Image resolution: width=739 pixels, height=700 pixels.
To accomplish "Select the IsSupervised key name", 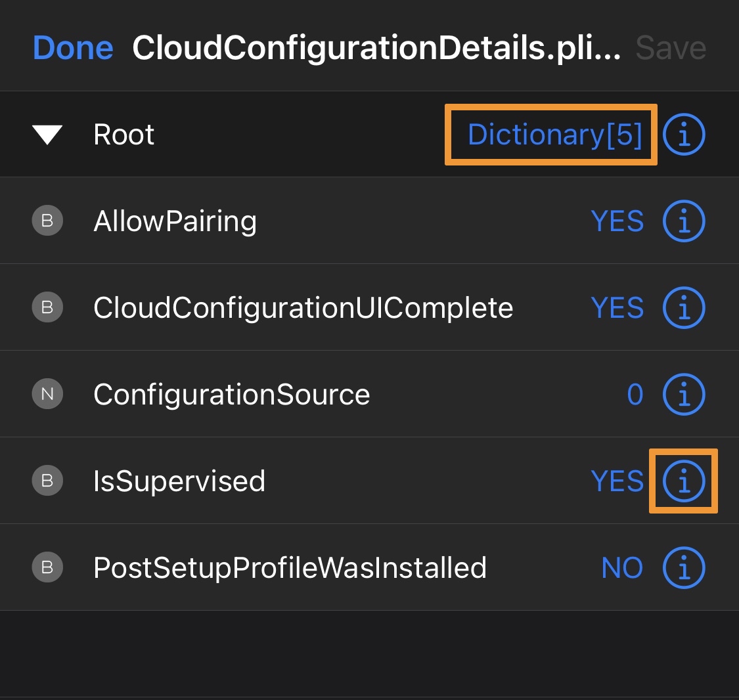I will 179,481.
